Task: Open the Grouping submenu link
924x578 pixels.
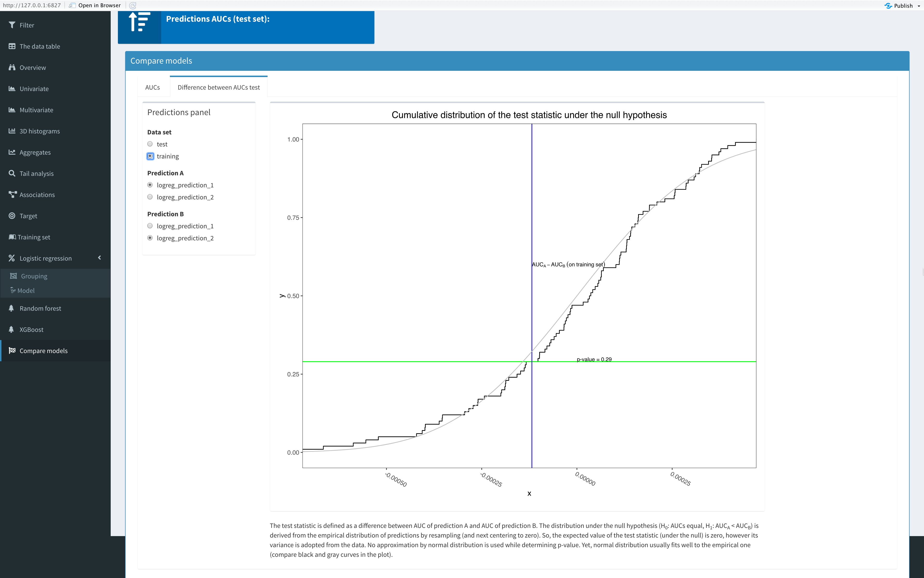Action: pos(55,276)
